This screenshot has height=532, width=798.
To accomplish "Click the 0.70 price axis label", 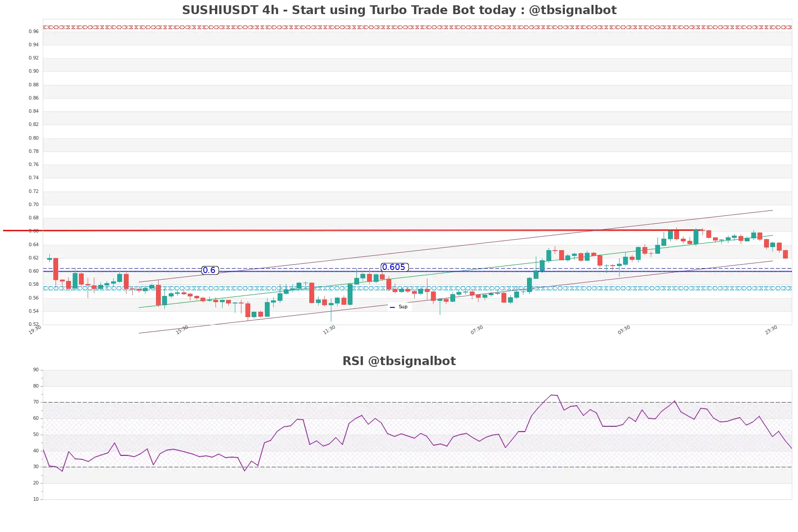I will click(x=33, y=204).
